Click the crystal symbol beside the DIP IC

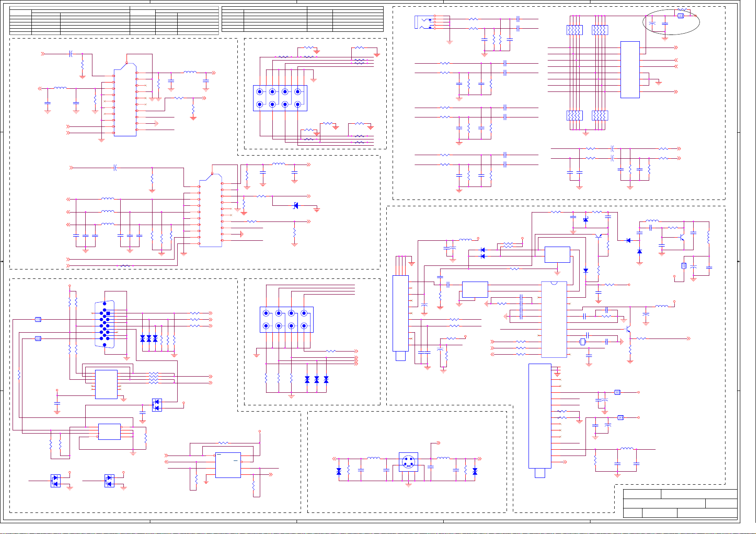tap(583, 342)
